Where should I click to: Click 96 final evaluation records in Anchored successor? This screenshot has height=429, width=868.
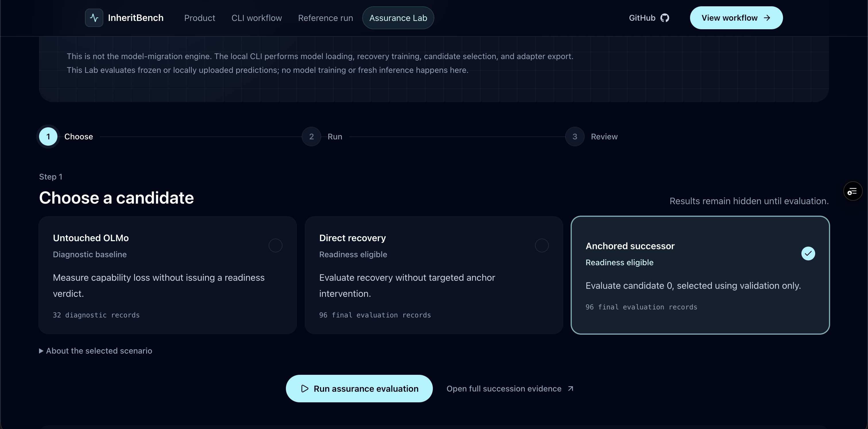coord(641,307)
